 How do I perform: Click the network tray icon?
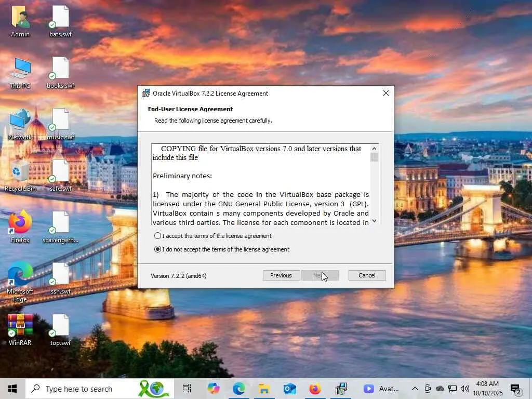click(x=453, y=389)
